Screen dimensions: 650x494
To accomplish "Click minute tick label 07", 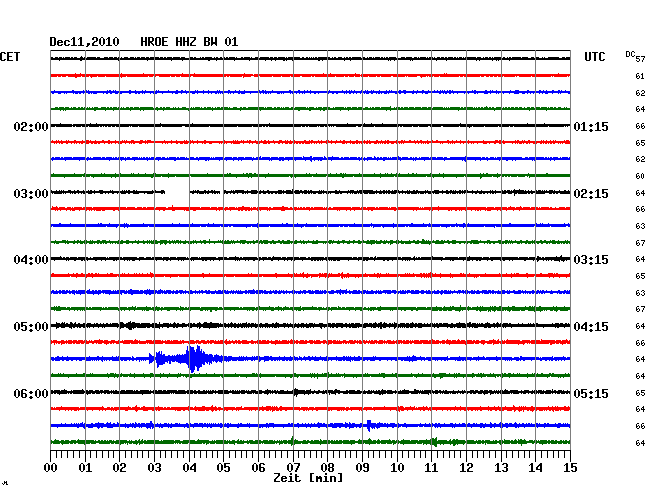I will coord(293,467).
